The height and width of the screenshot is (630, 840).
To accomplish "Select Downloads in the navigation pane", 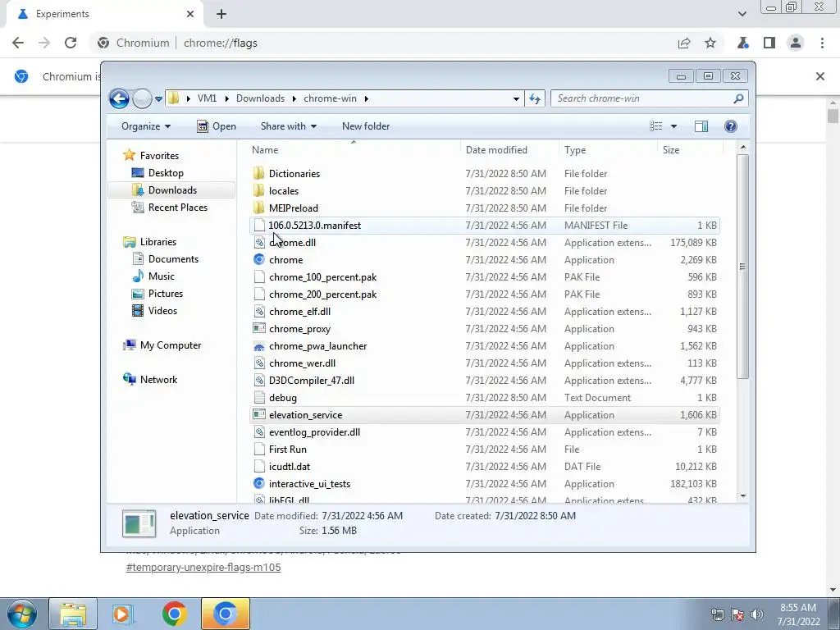I will point(172,190).
